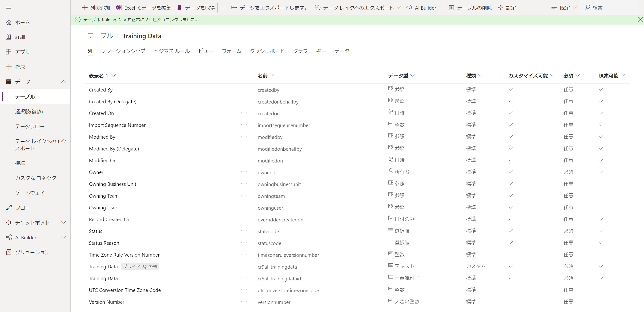Open the 既定 view selector dropdown

[x=564, y=8]
